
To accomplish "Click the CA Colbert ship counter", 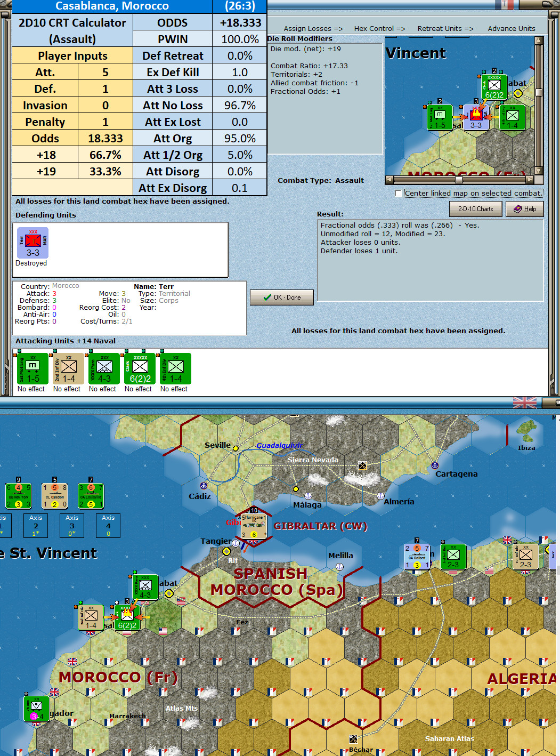I will [x=417, y=557].
